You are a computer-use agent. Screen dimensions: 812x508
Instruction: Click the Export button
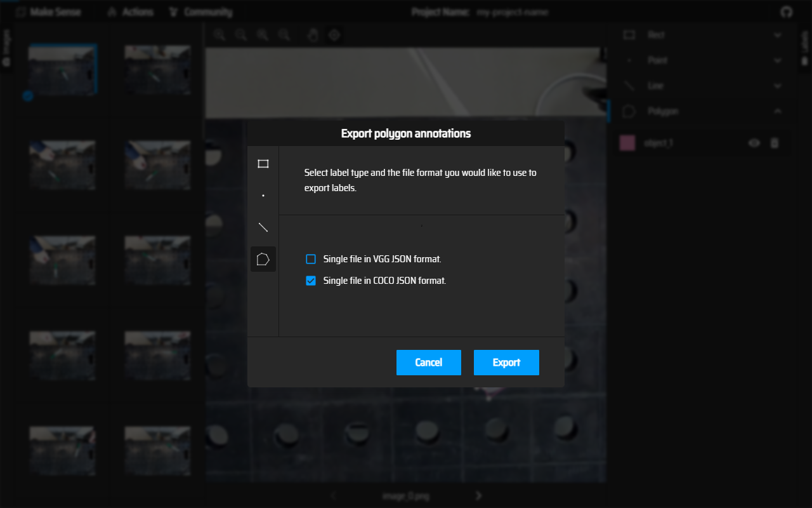coord(506,363)
